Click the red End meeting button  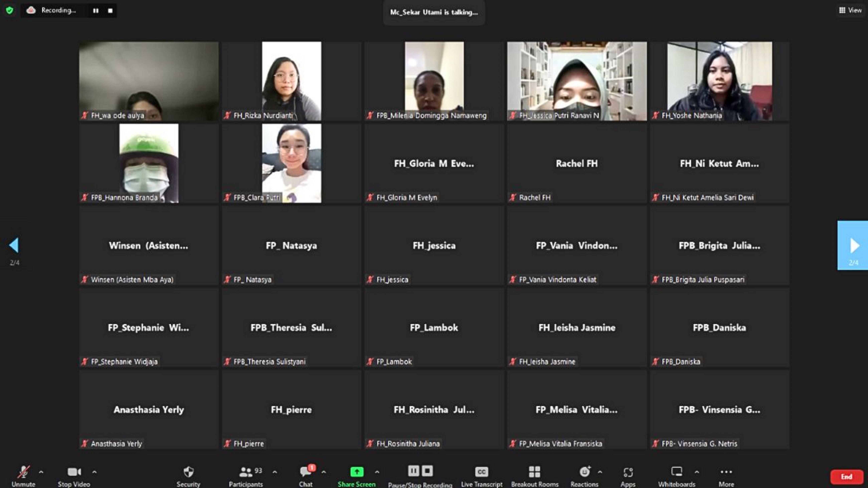(846, 476)
